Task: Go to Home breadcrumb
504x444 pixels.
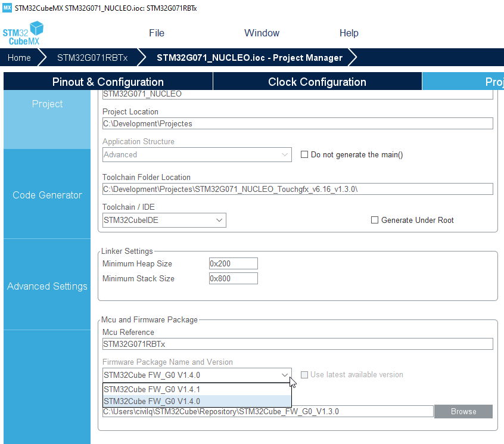Action: click(19, 58)
